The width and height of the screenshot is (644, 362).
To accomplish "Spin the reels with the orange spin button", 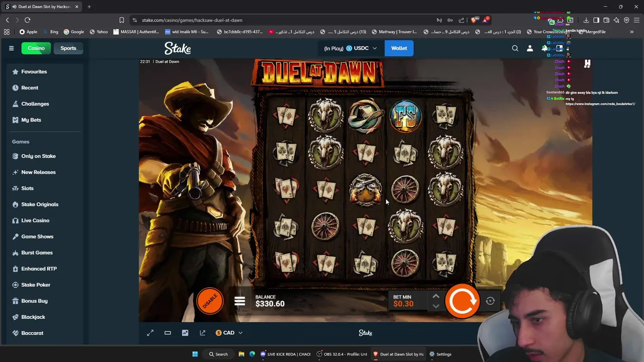I will 462,301.
